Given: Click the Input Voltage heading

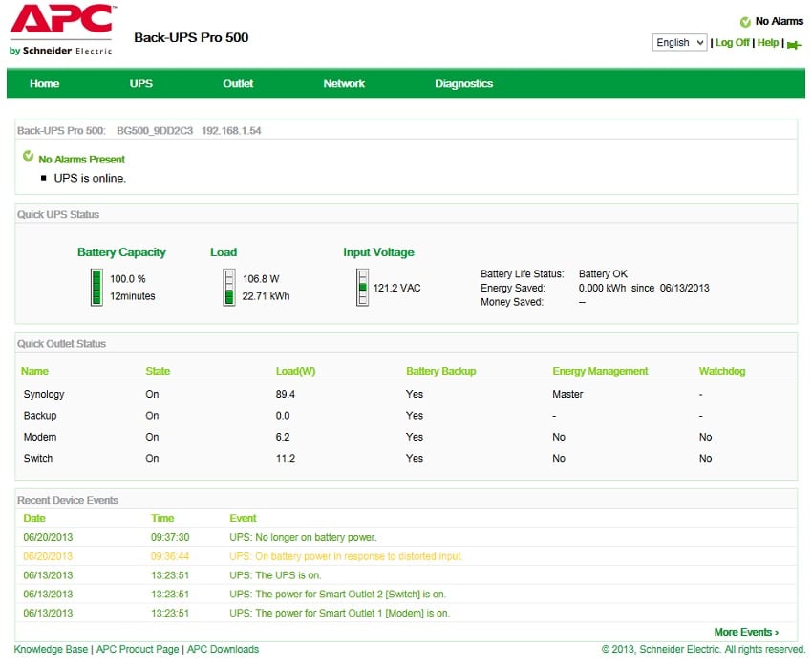Looking at the screenshot, I should (378, 252).
